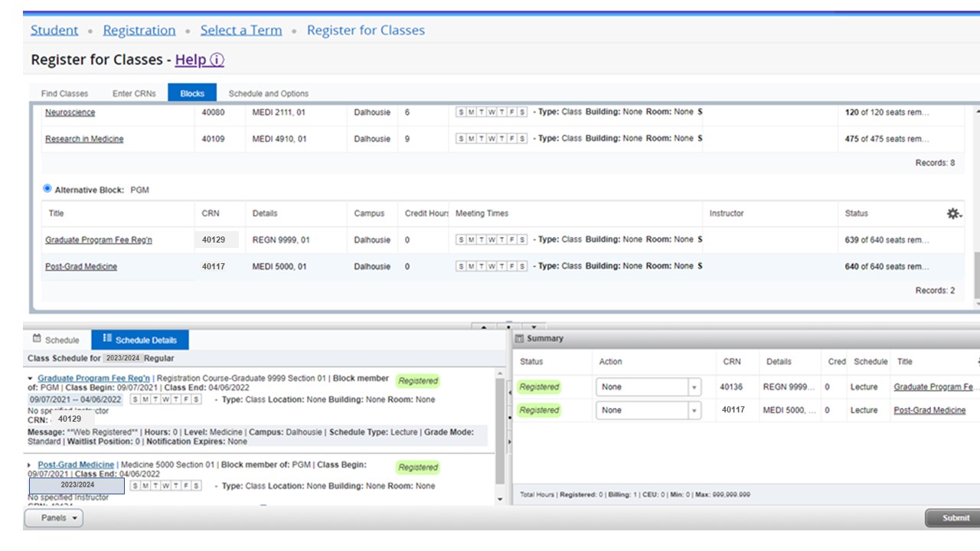Click 'MEDI 2111, 01' details cell

279,112
